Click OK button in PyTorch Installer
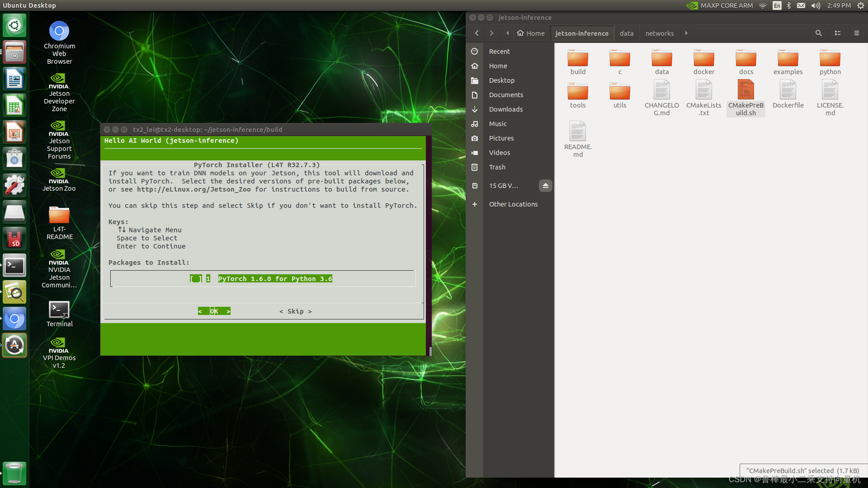The height and width of the screenshot is (488, 868). pos(214,311)
